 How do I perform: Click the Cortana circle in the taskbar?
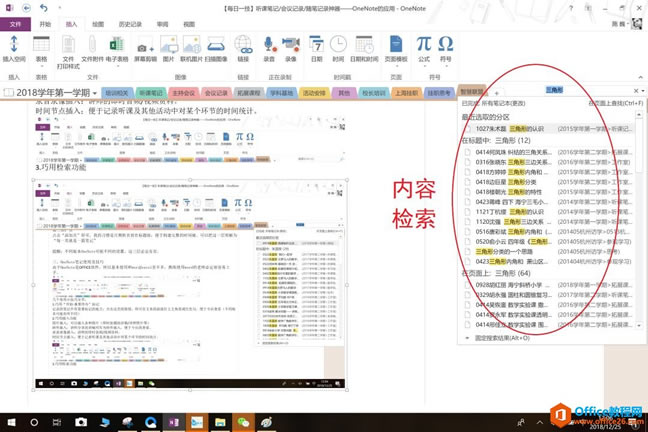pos(34,422)
